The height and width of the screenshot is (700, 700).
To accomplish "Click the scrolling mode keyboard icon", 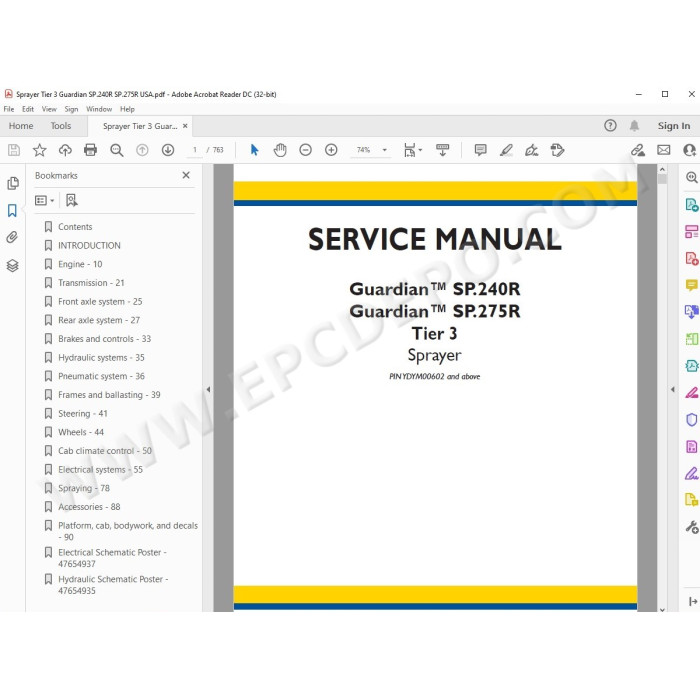I will click(x=442, y=150).
